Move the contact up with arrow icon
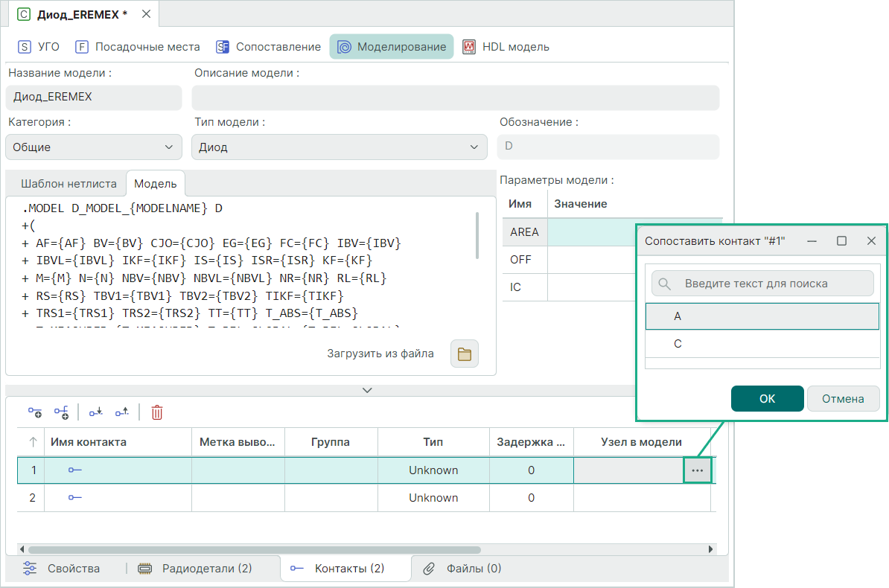Screen dimensions: 889x588 coord(122,412)
